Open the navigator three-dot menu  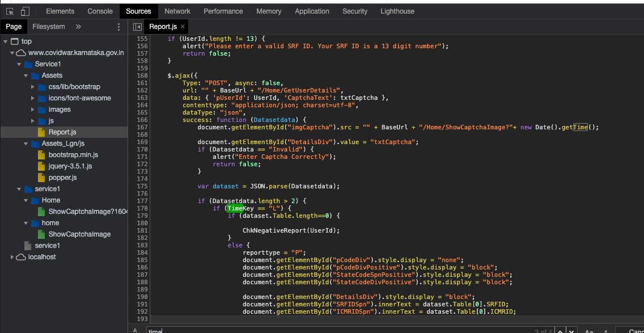tap(118, 27)
